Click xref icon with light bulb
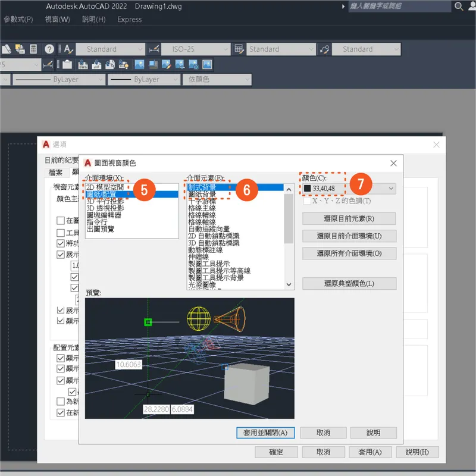 point(124,64)
